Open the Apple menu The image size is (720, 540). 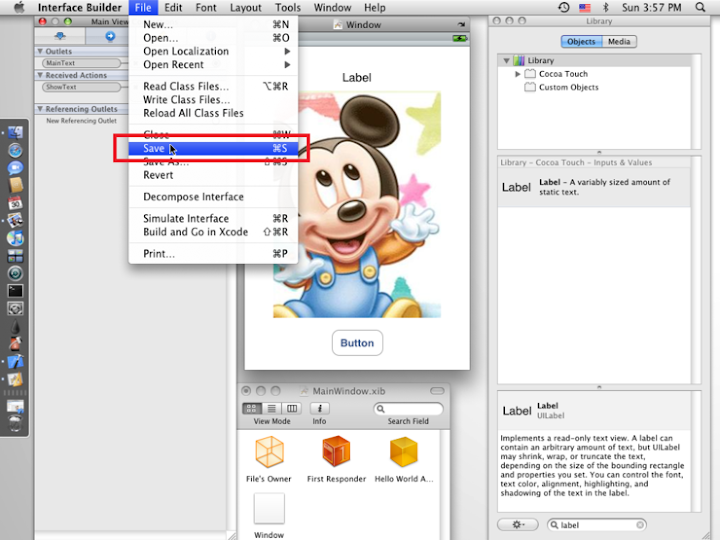19,7
